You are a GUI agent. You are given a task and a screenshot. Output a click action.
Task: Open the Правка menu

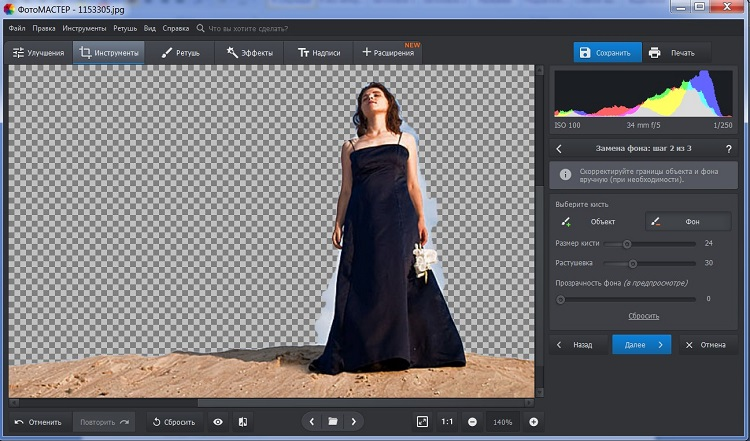pos(44,28)
